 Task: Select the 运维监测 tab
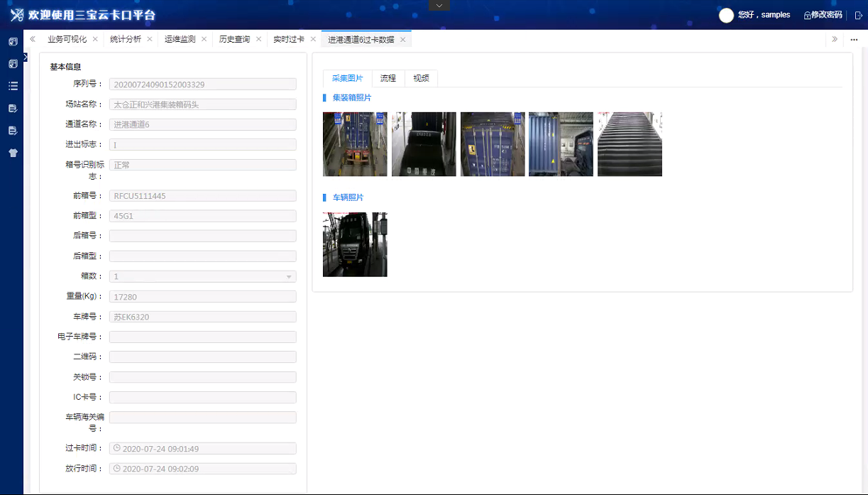pos(181,39)
